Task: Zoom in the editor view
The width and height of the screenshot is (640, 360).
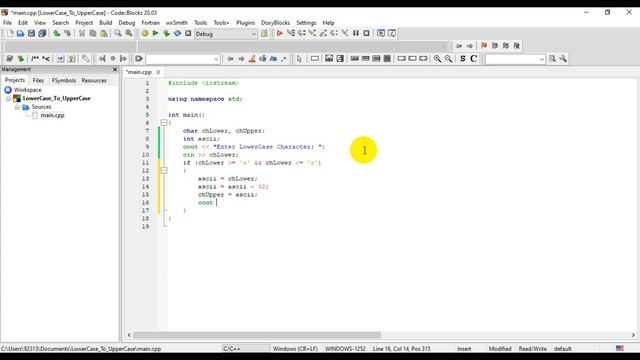Action: click(437, 59)
